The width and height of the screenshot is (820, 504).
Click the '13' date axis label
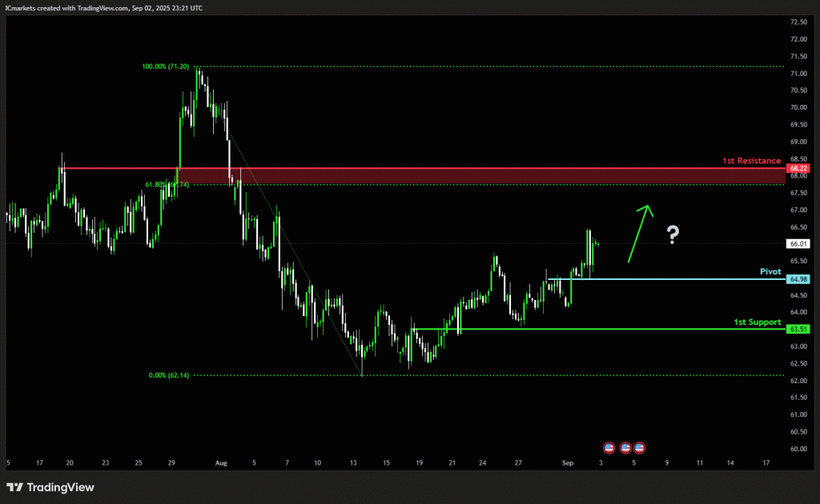click(x=353, y=462)
